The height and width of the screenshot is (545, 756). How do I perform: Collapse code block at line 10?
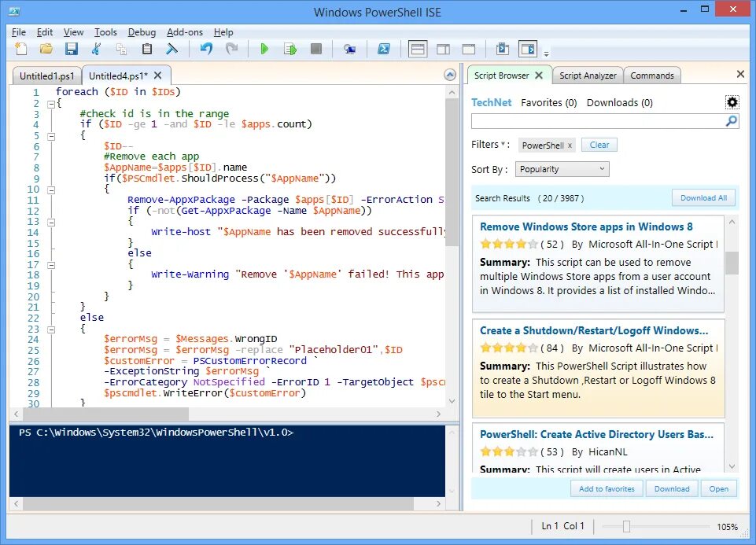point(51,190)
